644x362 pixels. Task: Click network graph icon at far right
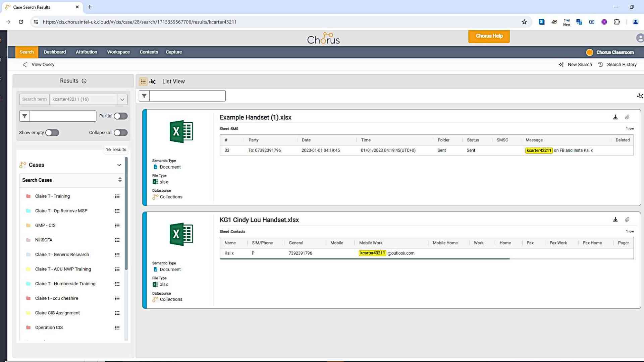tap(640, 96)
